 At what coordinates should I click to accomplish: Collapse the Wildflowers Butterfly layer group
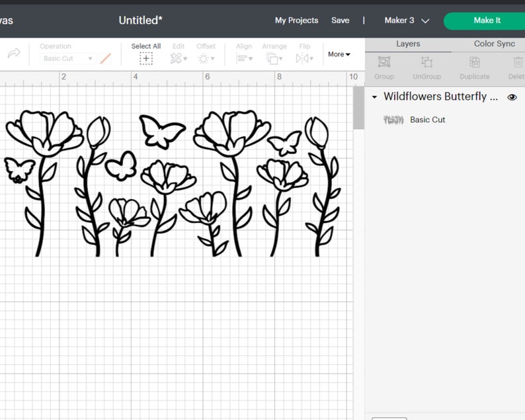(x=374, y=97)
